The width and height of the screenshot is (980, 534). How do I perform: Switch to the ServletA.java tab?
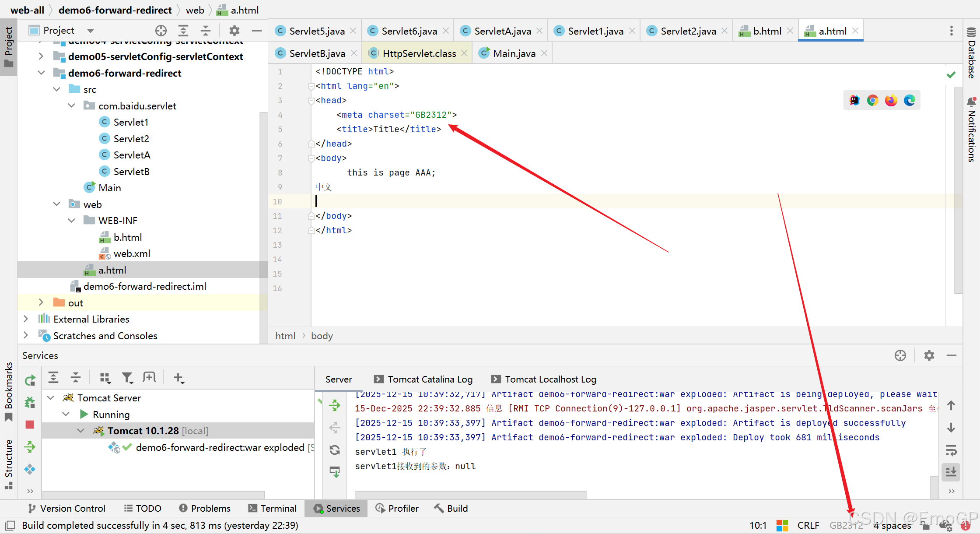[x=502, y=31]
